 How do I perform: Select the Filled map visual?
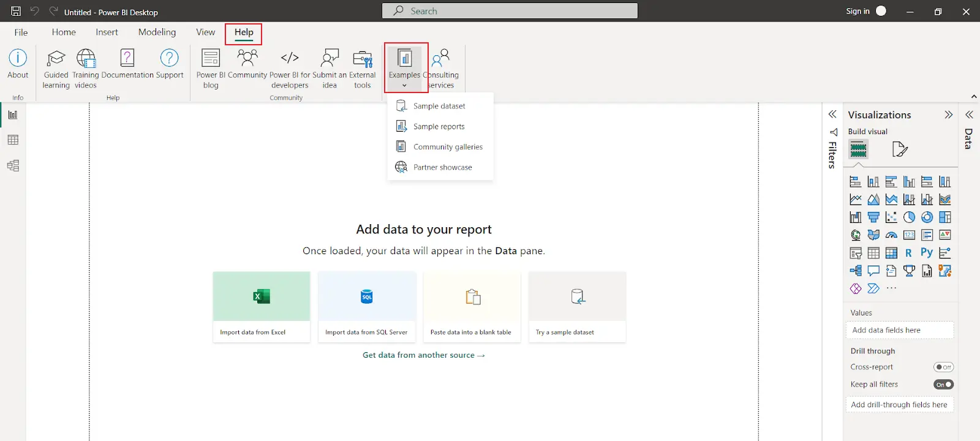(x=873, y=235)
